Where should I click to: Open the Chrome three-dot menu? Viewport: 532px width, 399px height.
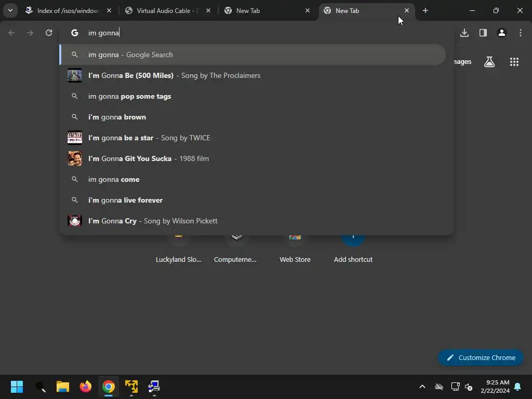(521, 33)
